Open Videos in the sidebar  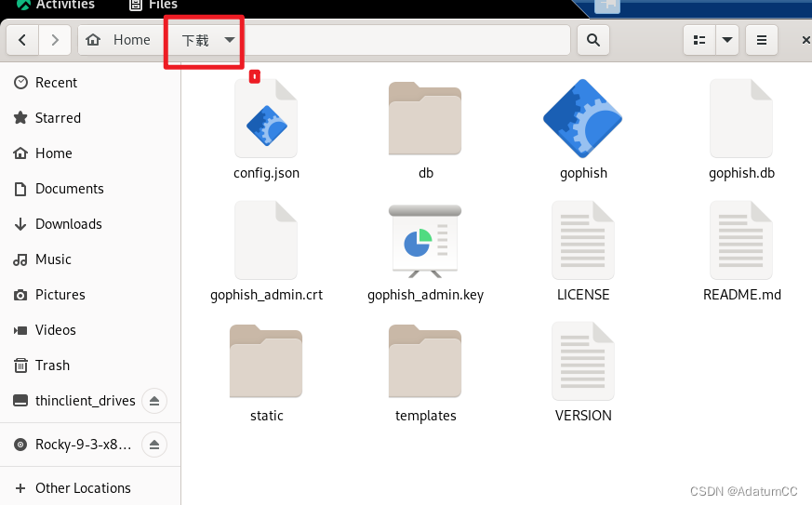tap(90, 330)
